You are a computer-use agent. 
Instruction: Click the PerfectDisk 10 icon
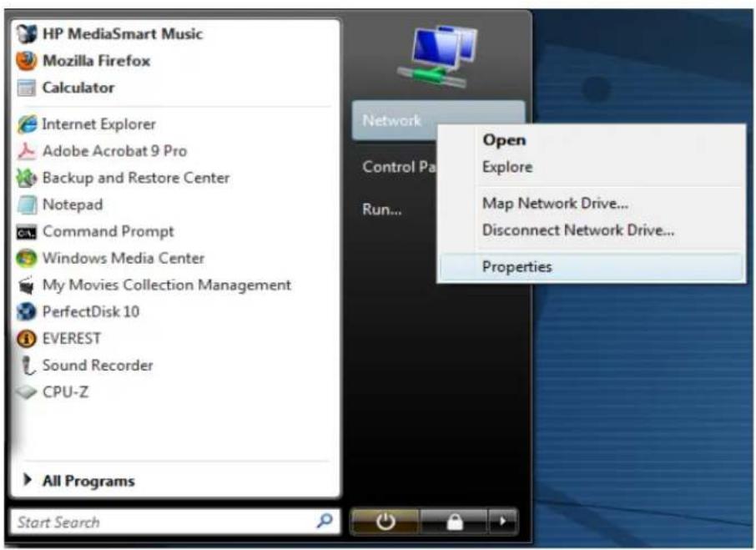(27, 312)
